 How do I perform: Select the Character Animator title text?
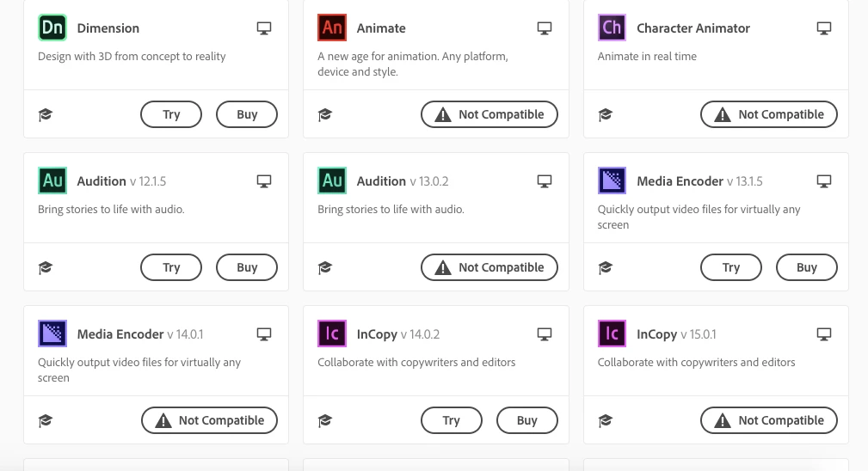693,28
